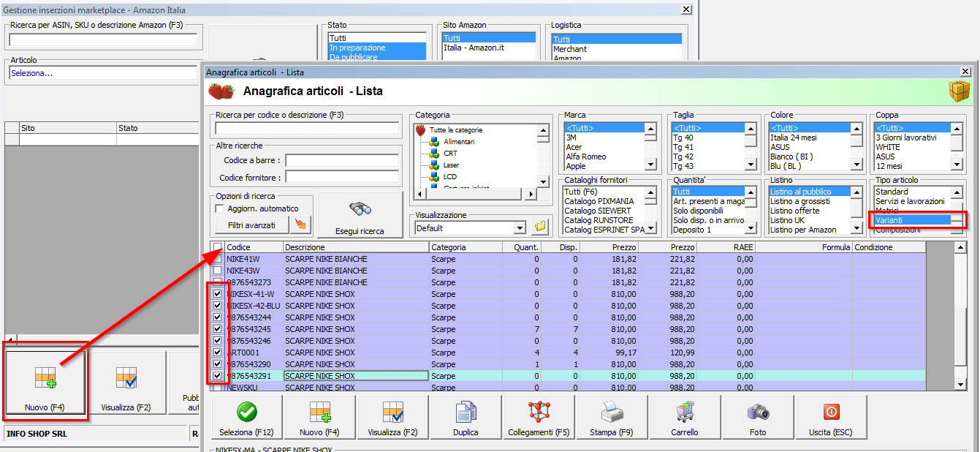The height and width of the screenshot is (452, 980).
Task: Select Servizi e lavorazioni article type
Action: click(913, 201)
